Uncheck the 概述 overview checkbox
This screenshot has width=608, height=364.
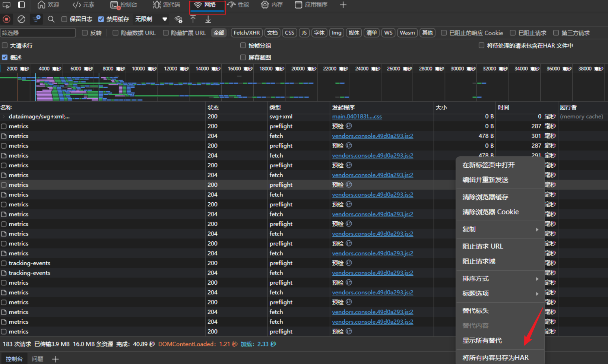pos(5,57)
